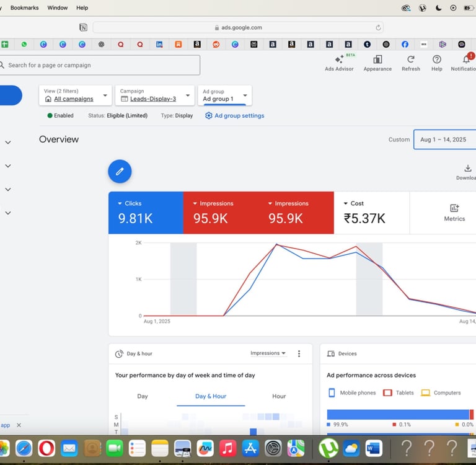This screenshot has height=465, width=476.
Task: Open the Impressions dropdown on Day & hour card
Action: 268,353
